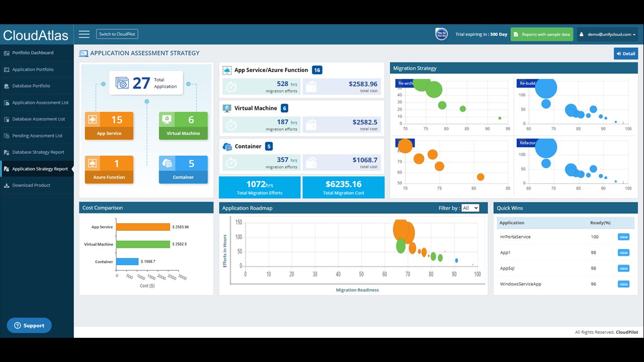Viewport: 644px width, 362px height.
Task: Click the Virtual Machine monitor header icon
Action: coord(227,108)
